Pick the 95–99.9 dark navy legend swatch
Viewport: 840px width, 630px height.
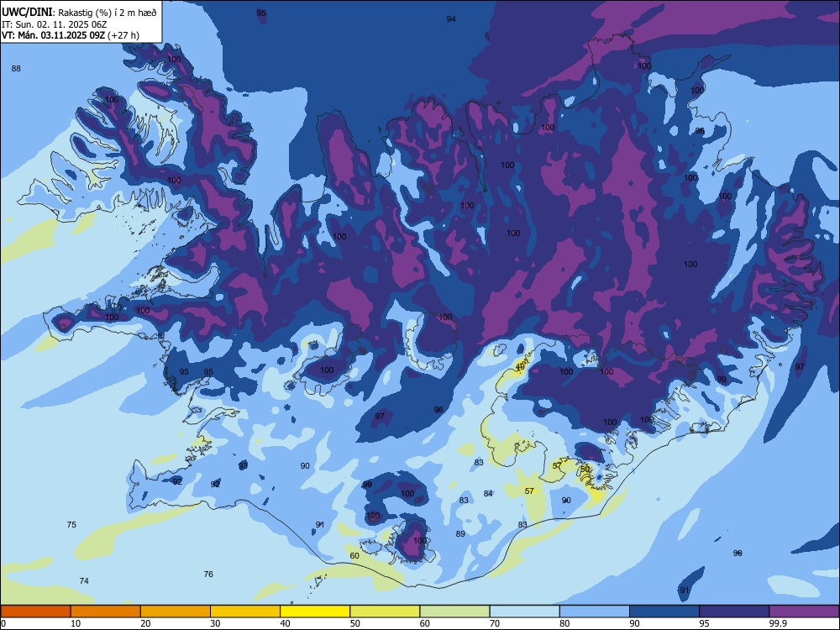[734, 612]
